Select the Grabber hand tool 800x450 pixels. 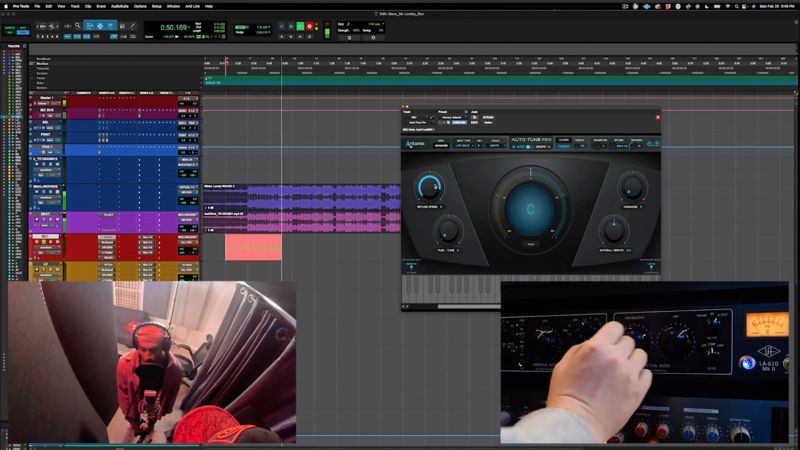coord(110,26)
